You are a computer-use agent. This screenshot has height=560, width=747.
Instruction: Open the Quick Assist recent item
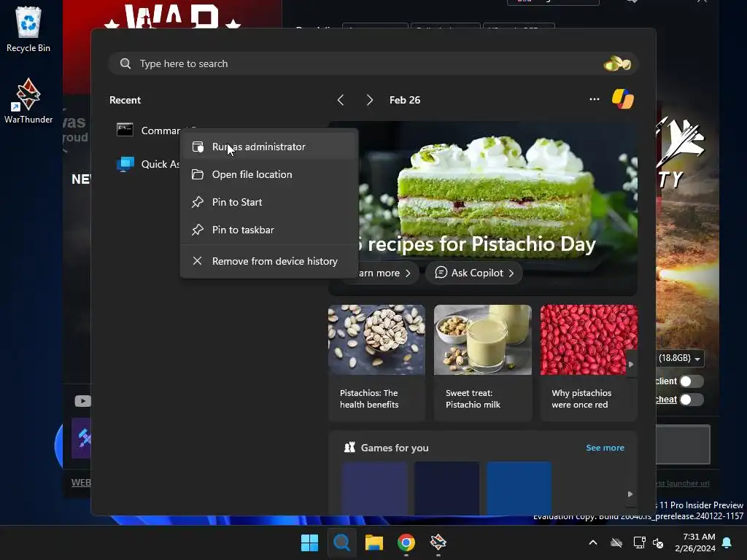point(147,164)
